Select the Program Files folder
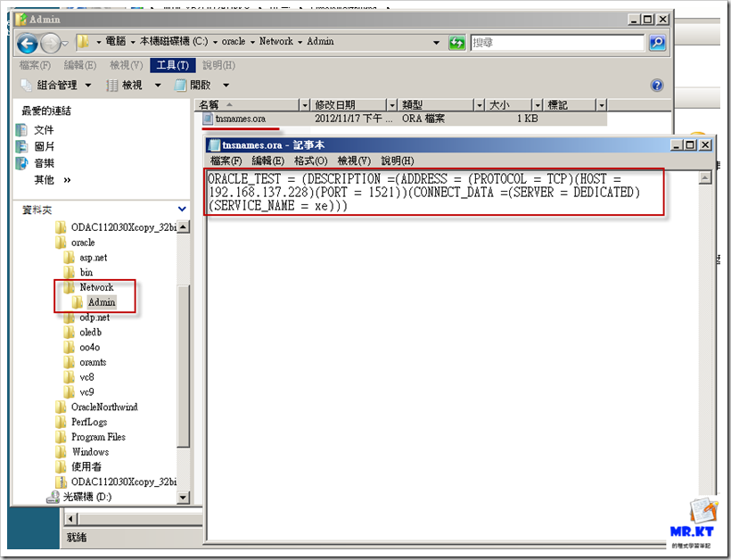Viewport: 731px width, 560px height. coord(98,437)
